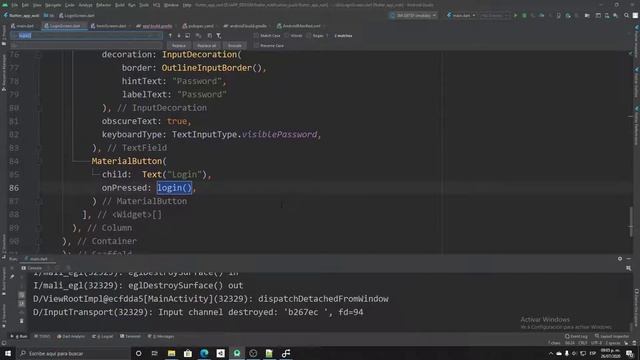Open Microsoft Store from the taskbar
Image resolution: width=640 pixels, height=360 pixels.
(x=188, y=353)
